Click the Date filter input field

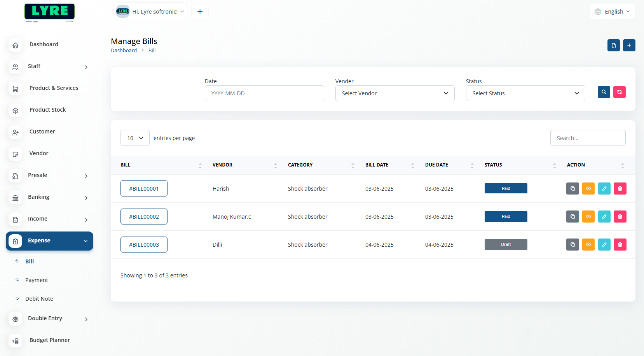pyautogui.click(x=264, y=93)
